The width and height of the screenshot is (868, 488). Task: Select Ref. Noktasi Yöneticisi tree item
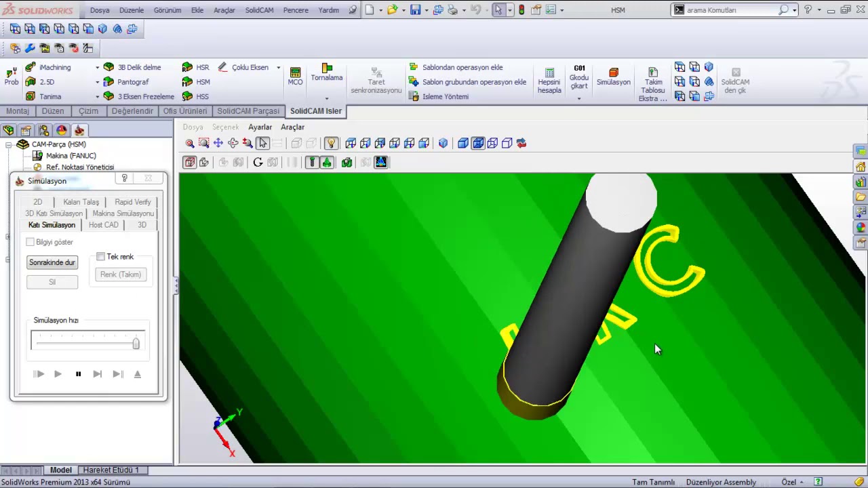click(73, 167)
